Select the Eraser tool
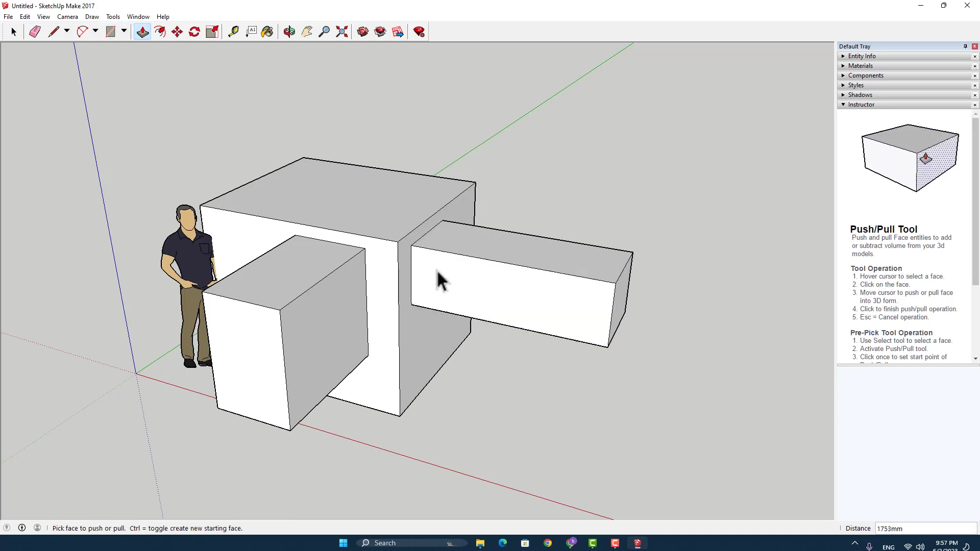 [35, 32]
